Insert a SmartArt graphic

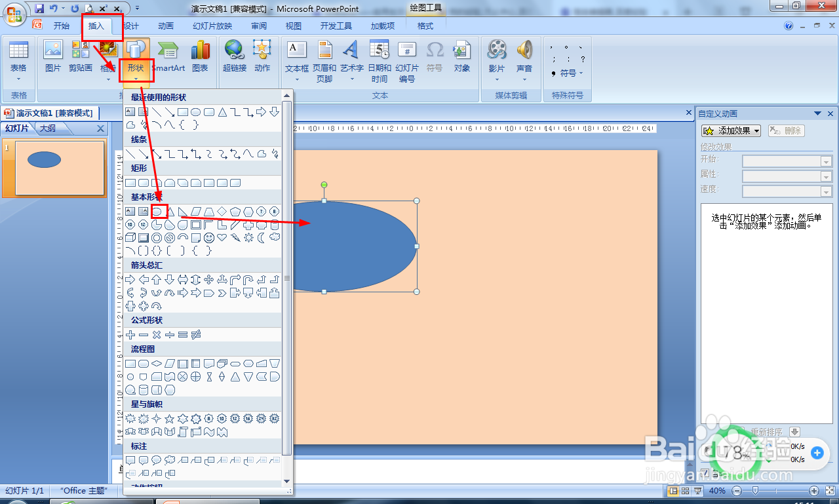168,57
